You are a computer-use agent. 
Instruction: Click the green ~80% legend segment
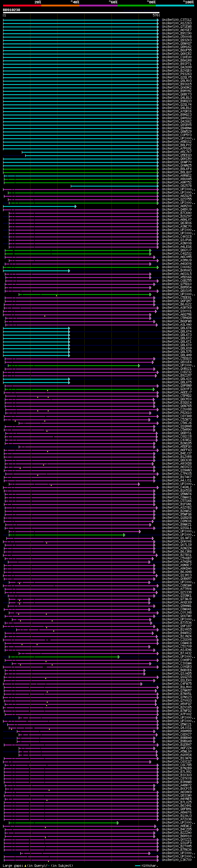[x=137, y=6]
